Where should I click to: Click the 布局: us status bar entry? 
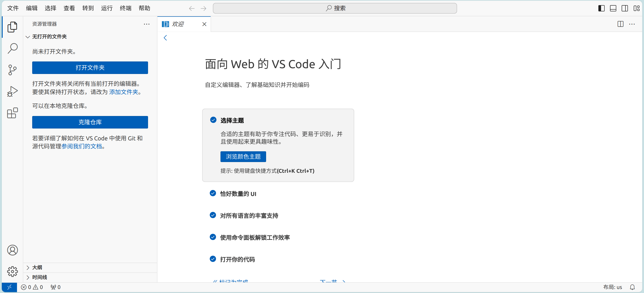coord(612,287)
